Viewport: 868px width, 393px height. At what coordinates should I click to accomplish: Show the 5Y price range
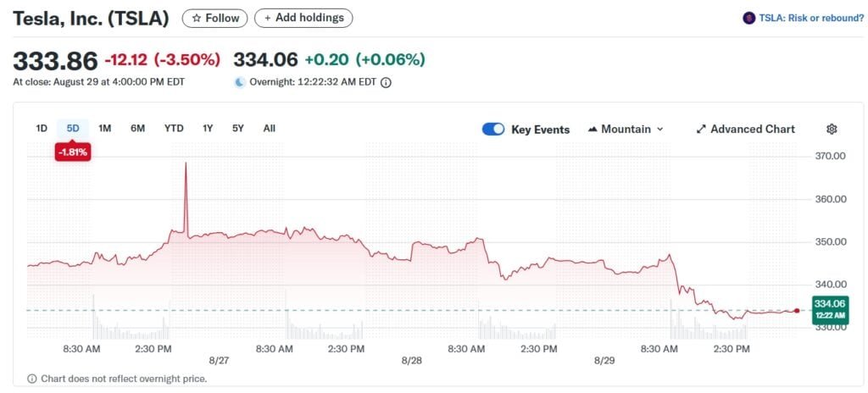click(x=238, y=129)
